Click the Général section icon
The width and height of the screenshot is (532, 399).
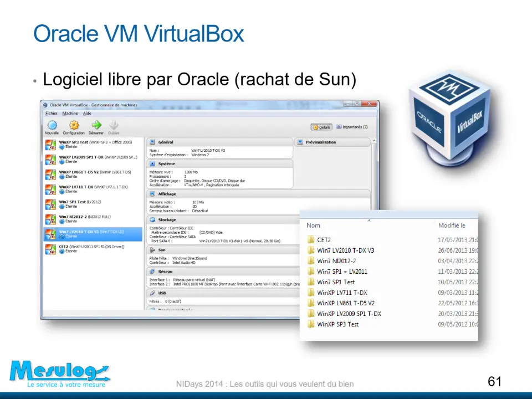[152, 142]
